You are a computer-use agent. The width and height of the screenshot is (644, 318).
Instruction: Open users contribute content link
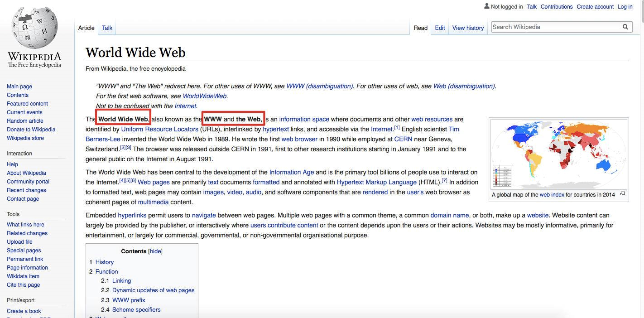284,225
